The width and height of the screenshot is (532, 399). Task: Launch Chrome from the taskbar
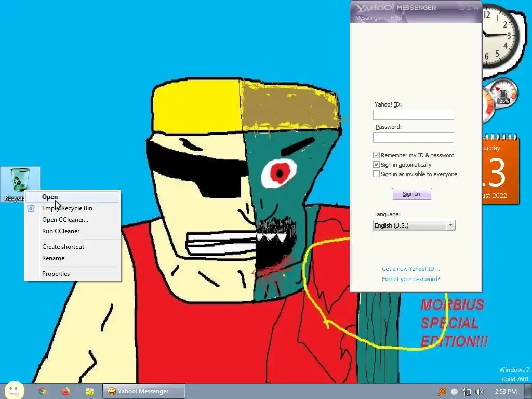point(42,392)
